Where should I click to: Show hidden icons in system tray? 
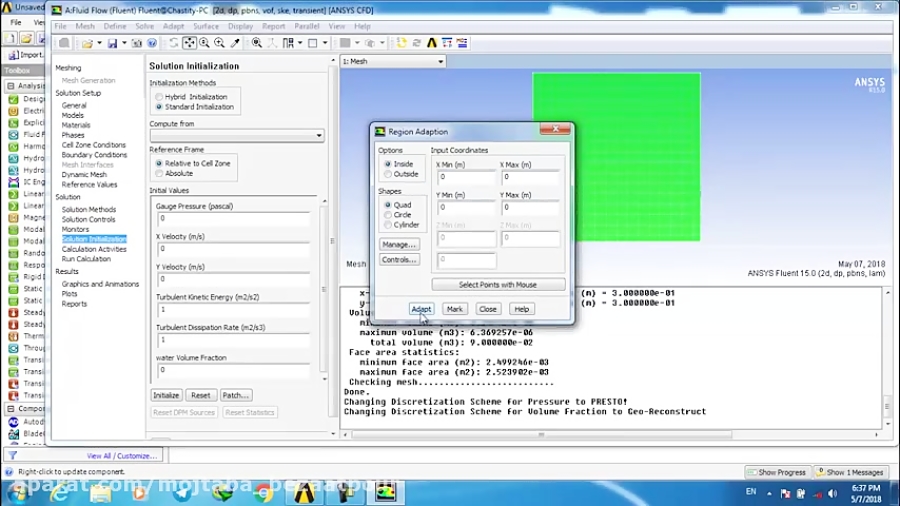point(769,493)
